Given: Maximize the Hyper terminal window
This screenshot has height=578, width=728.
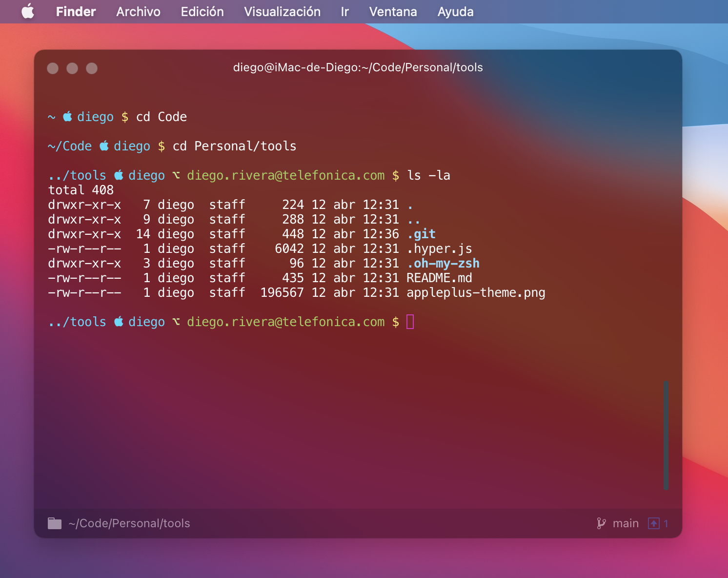Looking at the screenshot, I should [x=92, y=68].
